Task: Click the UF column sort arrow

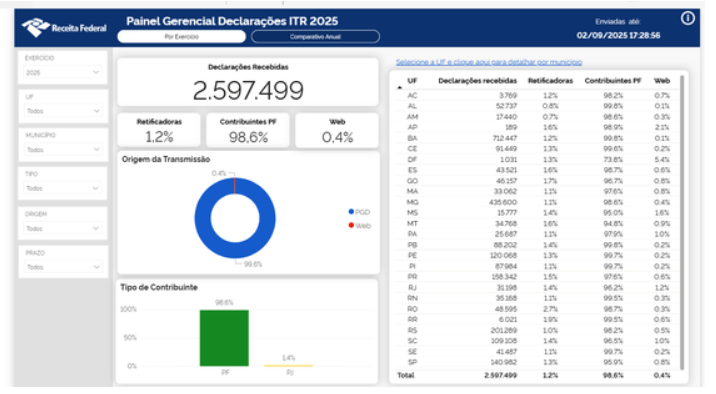Action: 400,87
